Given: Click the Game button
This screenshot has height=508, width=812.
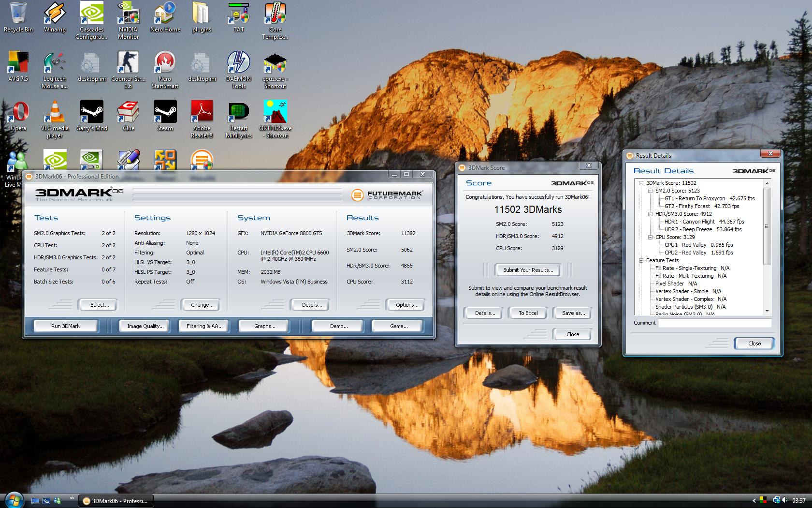Looking at the screenshot, I should (x=399, y=326).
